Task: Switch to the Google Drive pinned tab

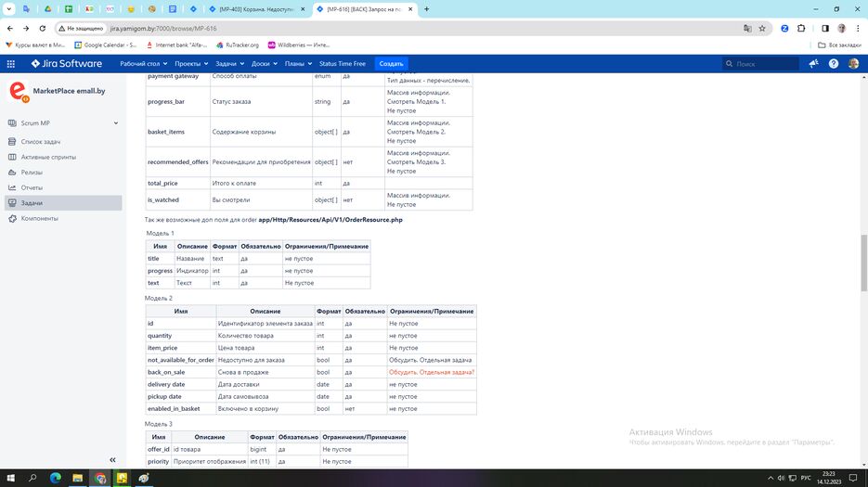Action: point(47,9)
